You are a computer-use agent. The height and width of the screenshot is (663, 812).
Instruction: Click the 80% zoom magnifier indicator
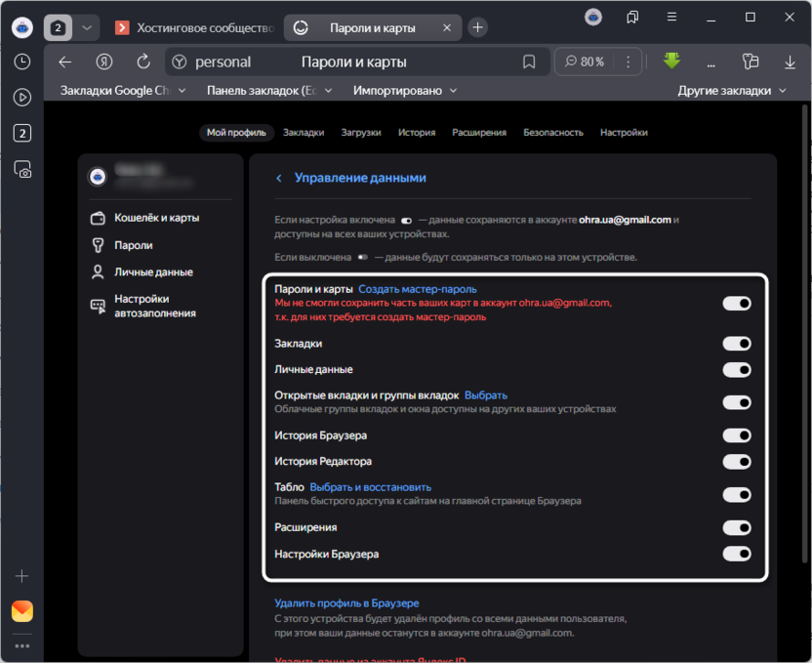[x=585, y=62]
